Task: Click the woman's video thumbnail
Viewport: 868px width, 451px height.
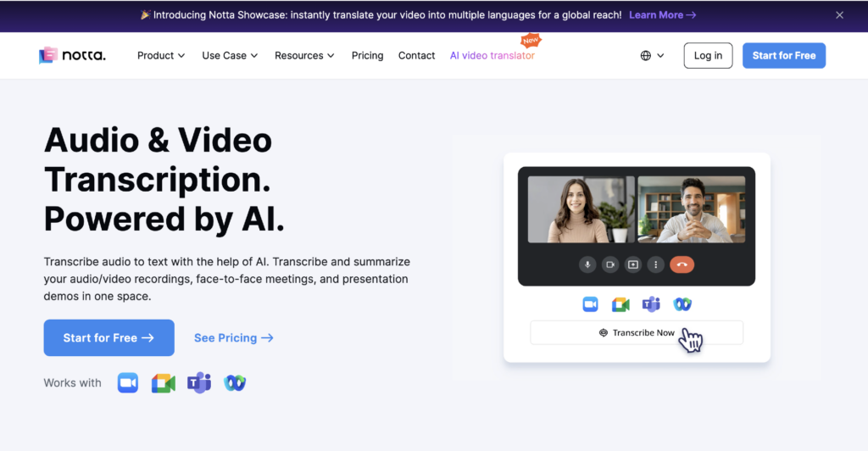Action: [x=581, y=209]
